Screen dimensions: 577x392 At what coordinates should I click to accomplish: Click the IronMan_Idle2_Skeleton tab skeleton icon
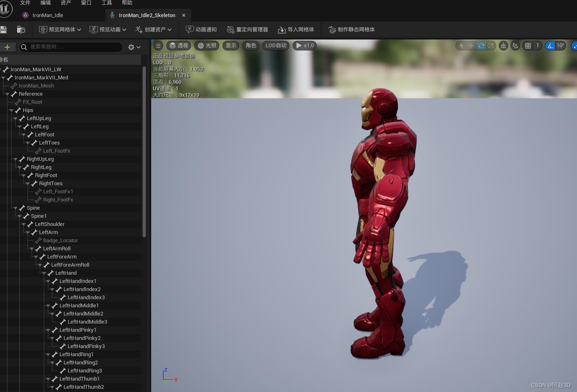point(112,15)
